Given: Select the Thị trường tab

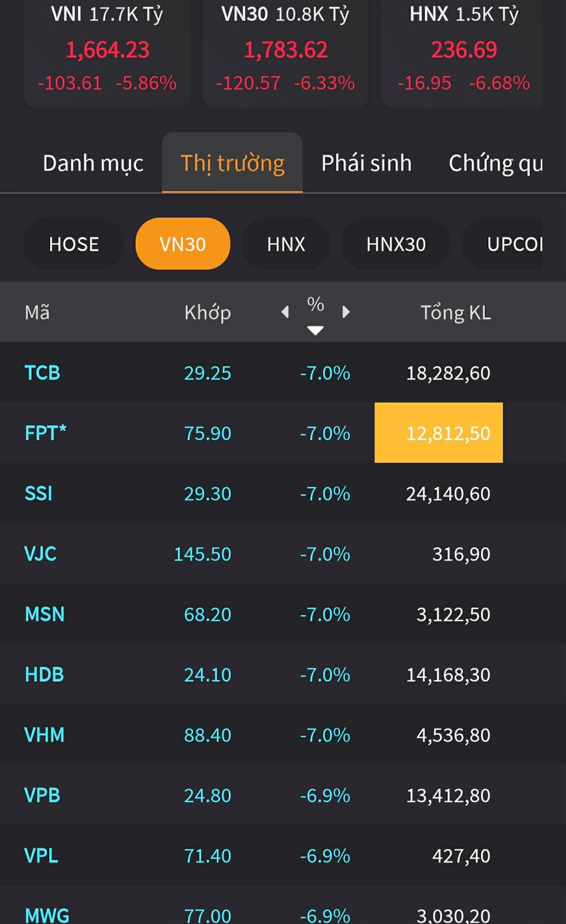Looking at the screenshot, I should tap(232, 164).
